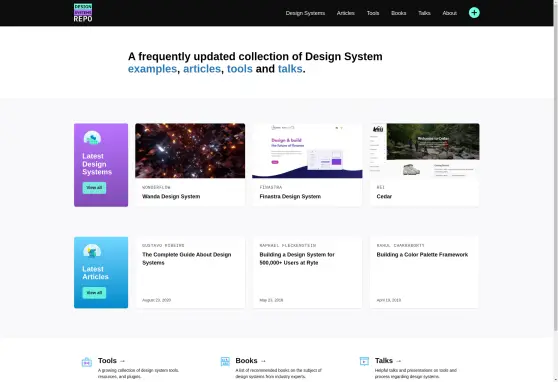The width and height of the screenshot is (558, 382).
Task: Click the Cedar card title
Action: pos(384,197)
